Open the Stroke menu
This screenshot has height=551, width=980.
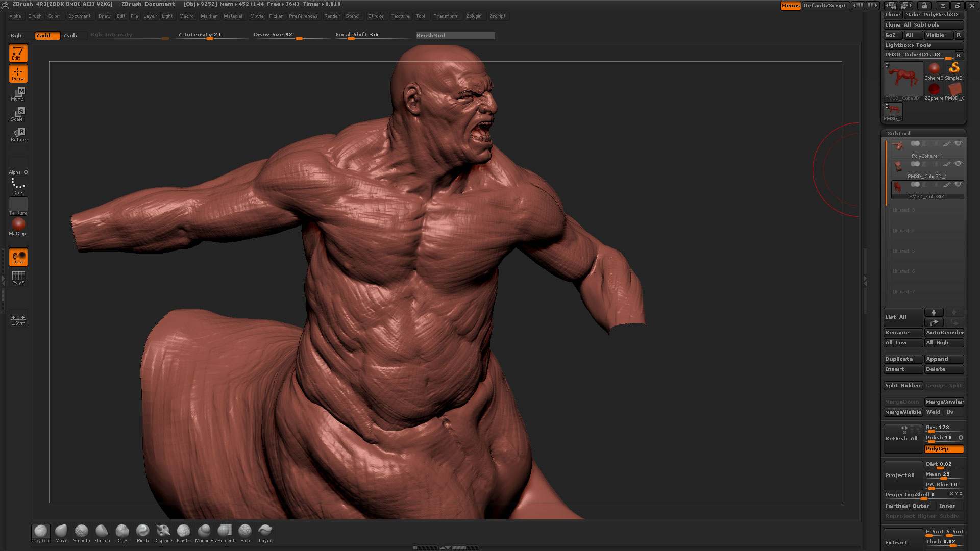(376, 16)
